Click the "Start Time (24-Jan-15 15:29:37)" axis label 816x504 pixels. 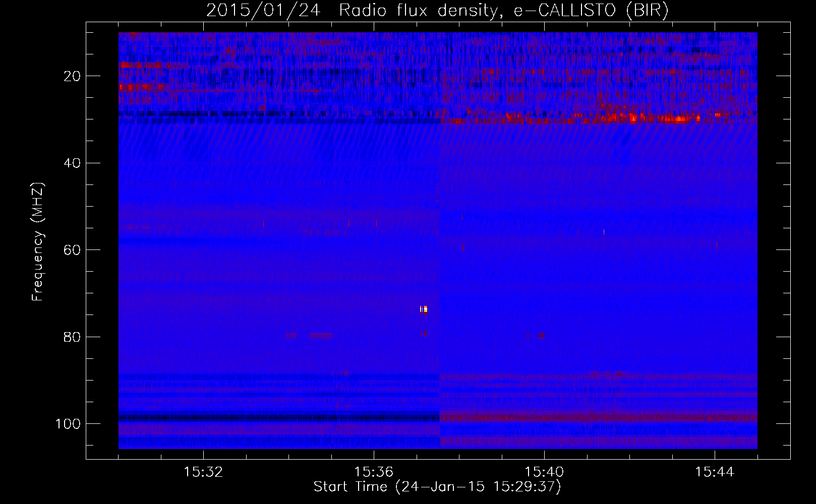click(x=437, y=487)
